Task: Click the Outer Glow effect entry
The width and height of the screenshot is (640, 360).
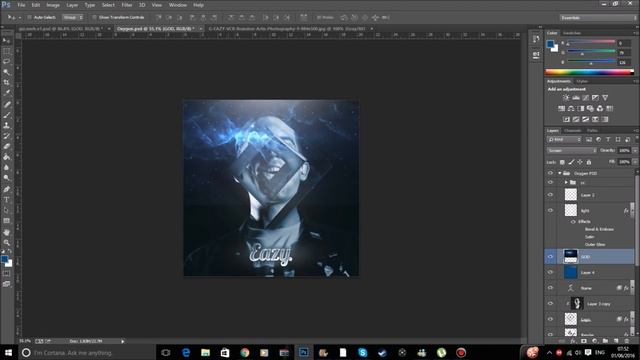Action: click(595, 245)
